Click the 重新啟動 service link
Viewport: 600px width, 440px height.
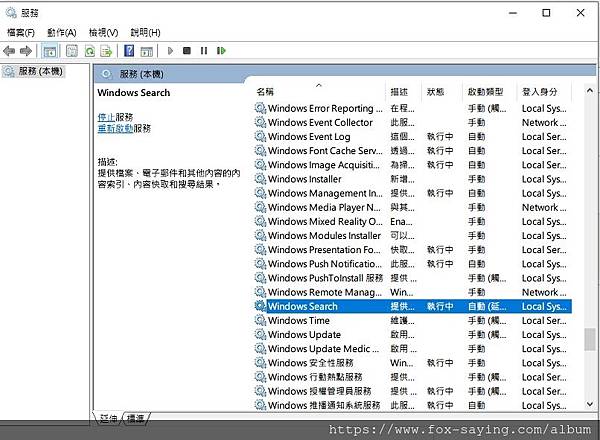115,129
